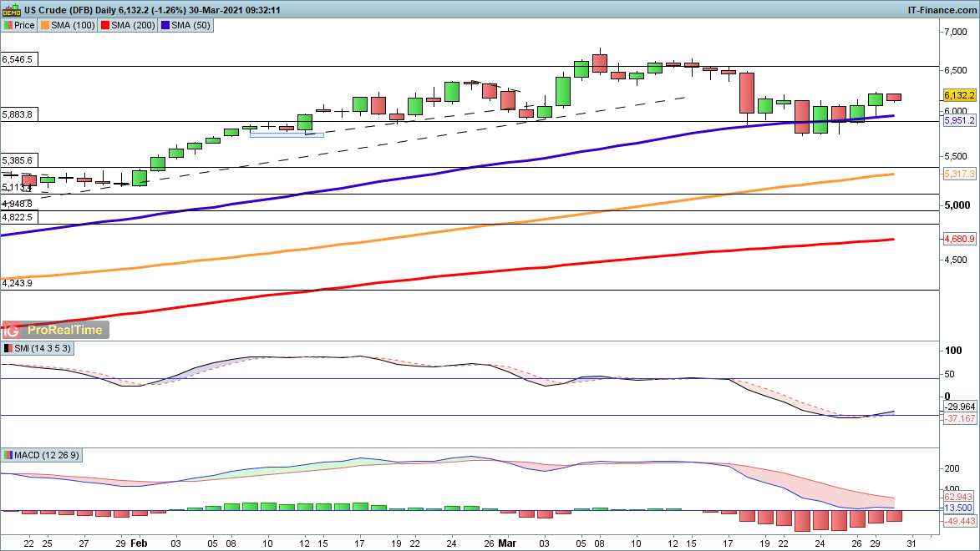The image size is (980, 551).
Task: Click the MACD indicator color icon
Action: coord(8,455)
